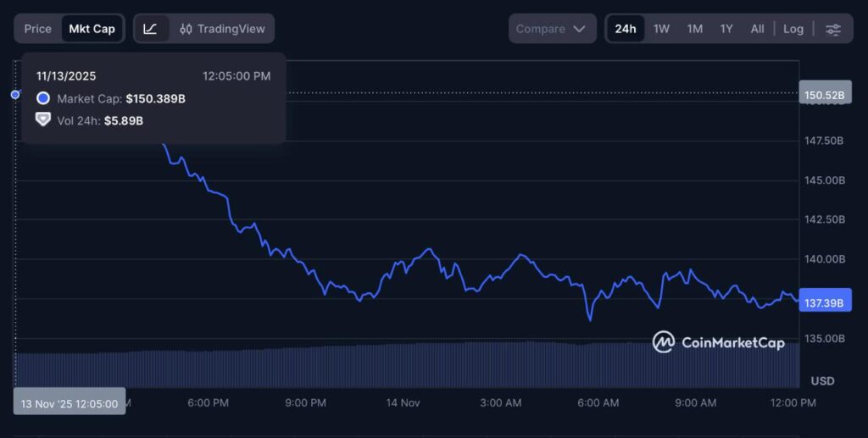
Task: Select Mkt Cap chart view
Action: pyautogui.click(x=92, y=29)
